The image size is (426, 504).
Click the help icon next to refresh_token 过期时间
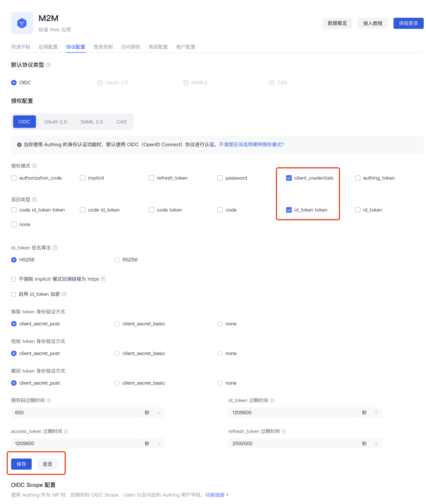tap(284, 431)
